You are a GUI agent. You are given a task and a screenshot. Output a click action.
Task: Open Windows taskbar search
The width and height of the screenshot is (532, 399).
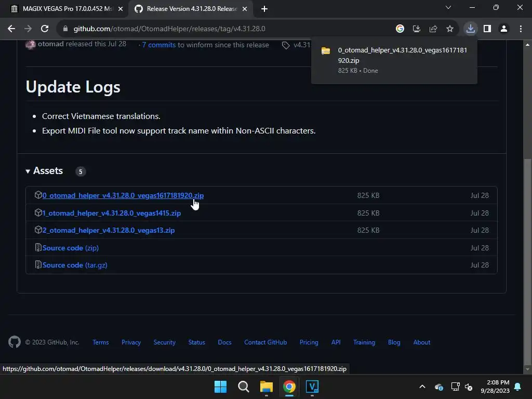coord(243,387)
